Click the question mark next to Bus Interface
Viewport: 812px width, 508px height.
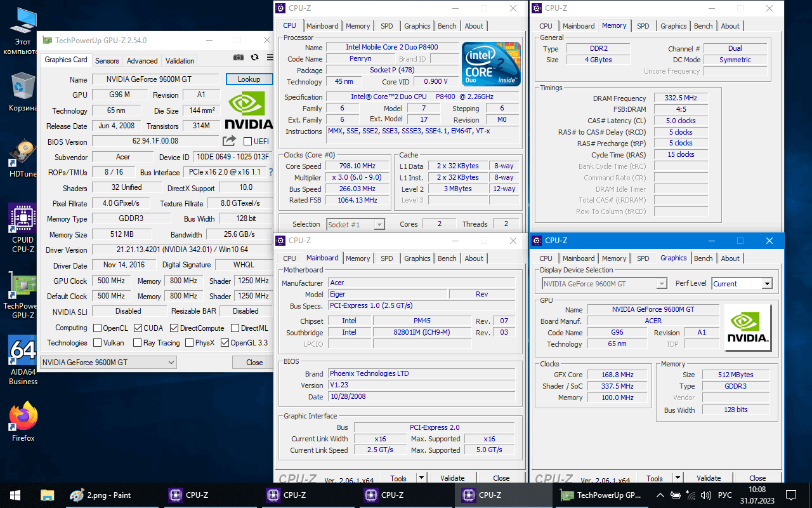271,172
